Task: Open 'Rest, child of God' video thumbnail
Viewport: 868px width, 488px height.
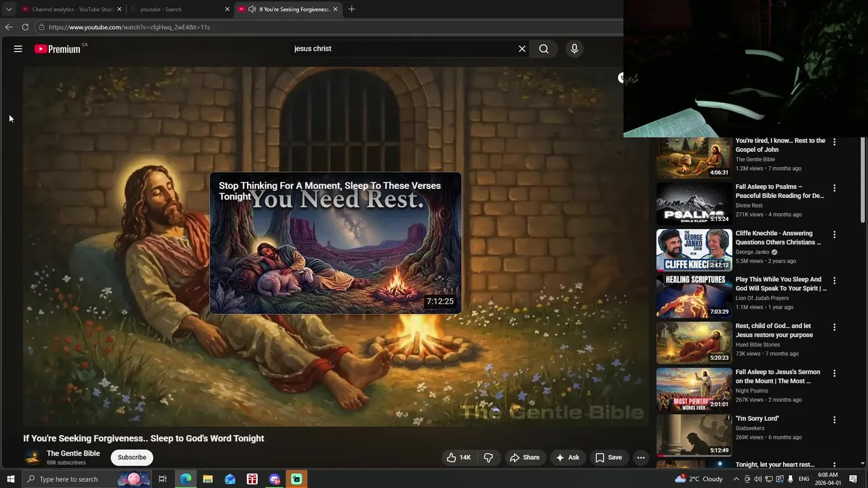Action: tap(694, 342)
